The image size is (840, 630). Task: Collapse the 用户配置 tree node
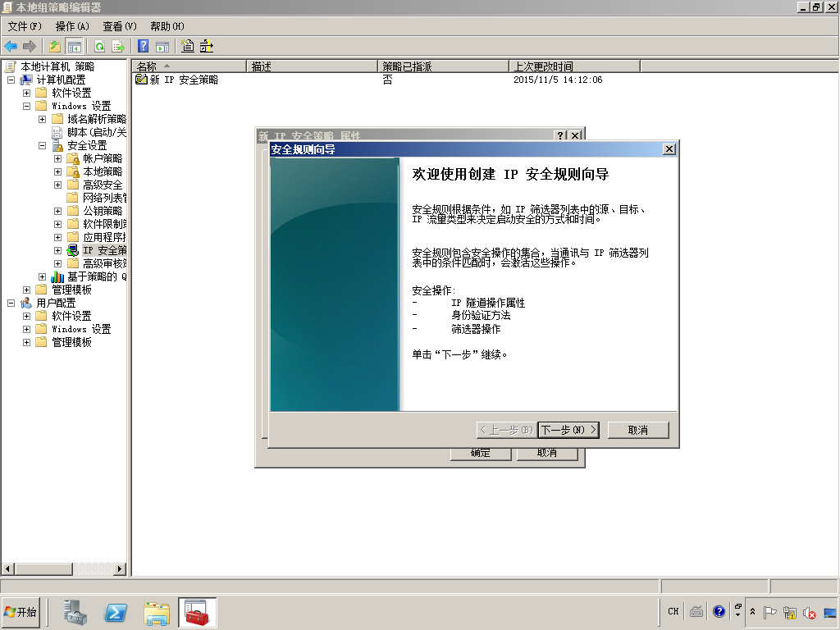click(x=11, y=303)
